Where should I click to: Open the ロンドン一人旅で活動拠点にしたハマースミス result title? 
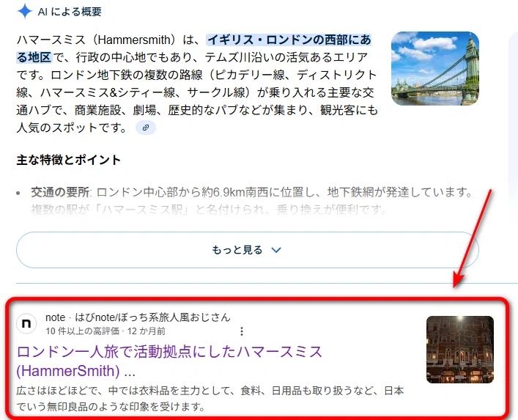tap(169, 361)
